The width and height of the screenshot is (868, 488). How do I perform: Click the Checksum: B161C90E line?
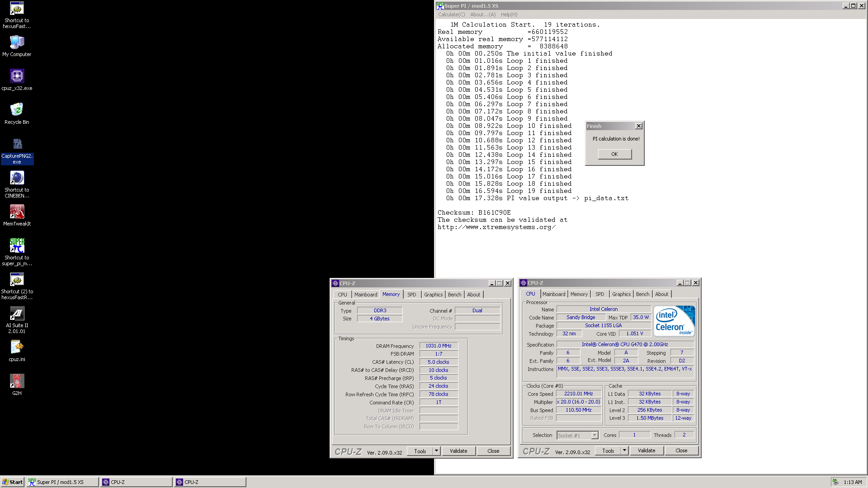pyautogui.click(x=474, y=212)
